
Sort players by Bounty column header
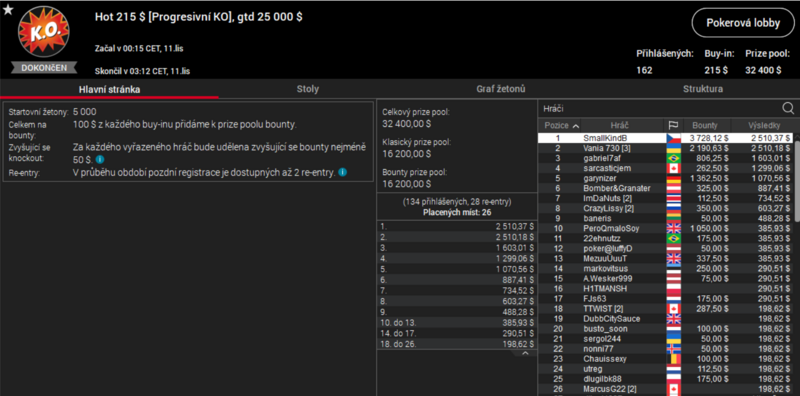(705, 125)
